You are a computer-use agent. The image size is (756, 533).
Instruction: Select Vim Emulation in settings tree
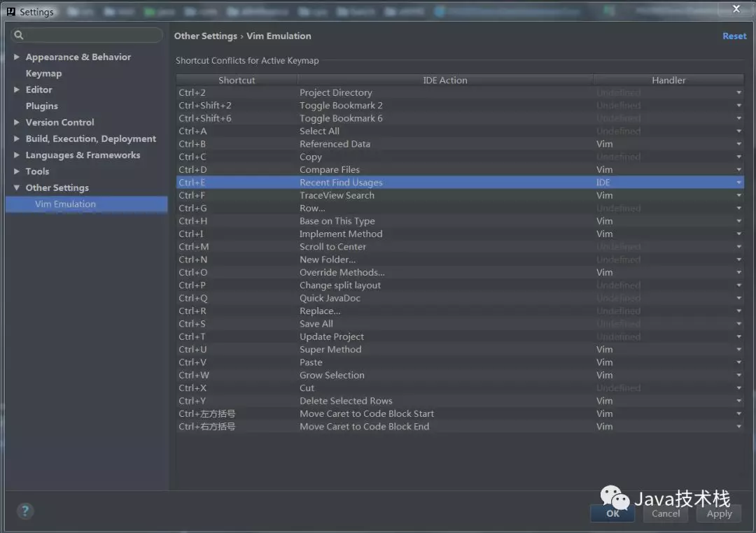click(65, 204)
